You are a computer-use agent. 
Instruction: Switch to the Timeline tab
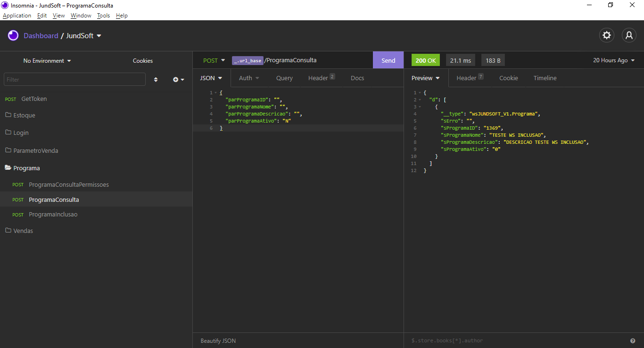545,78
